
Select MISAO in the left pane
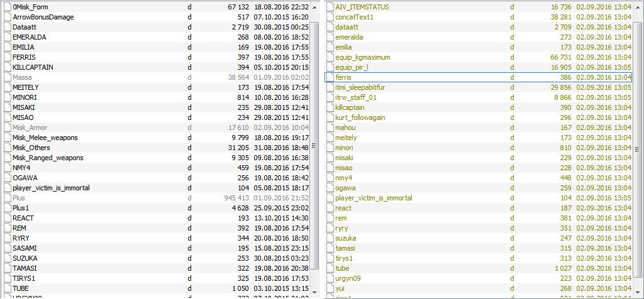pos(156,117)
